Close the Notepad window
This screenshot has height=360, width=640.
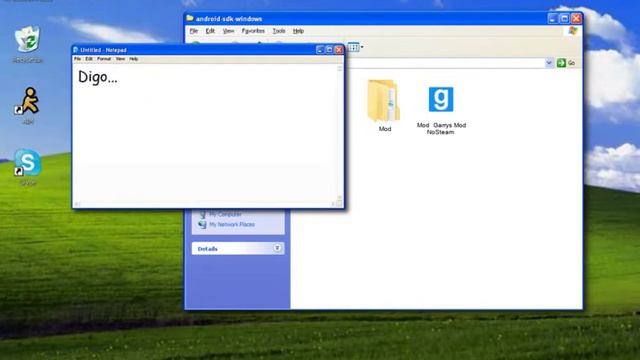point(339,49)
